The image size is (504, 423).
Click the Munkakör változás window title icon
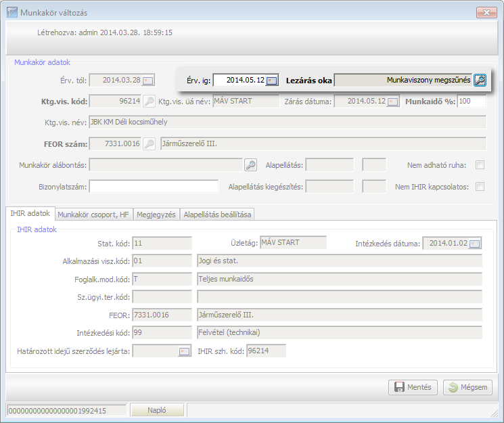[x=12, y=13]
